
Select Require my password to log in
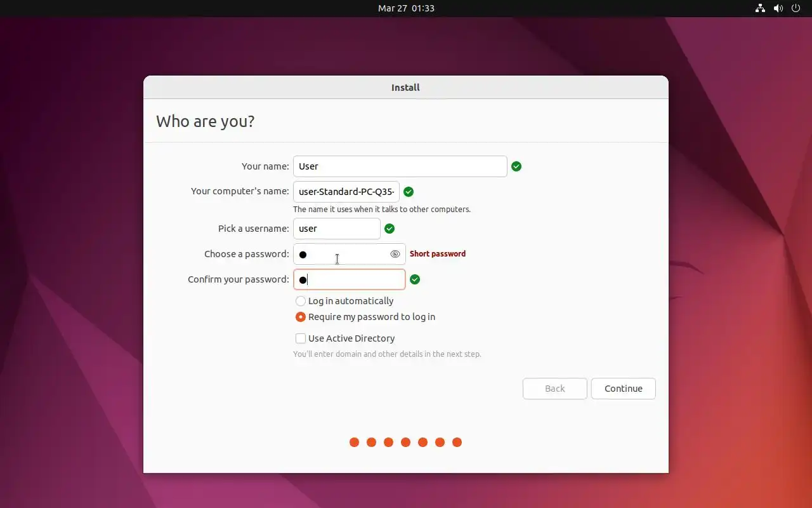coord(365,317)
